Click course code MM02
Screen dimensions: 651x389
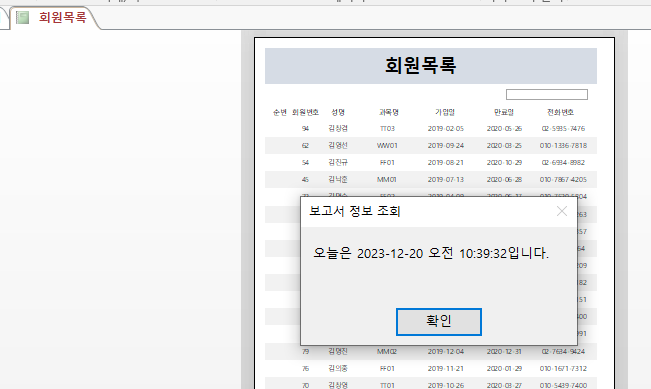point(387,352)
